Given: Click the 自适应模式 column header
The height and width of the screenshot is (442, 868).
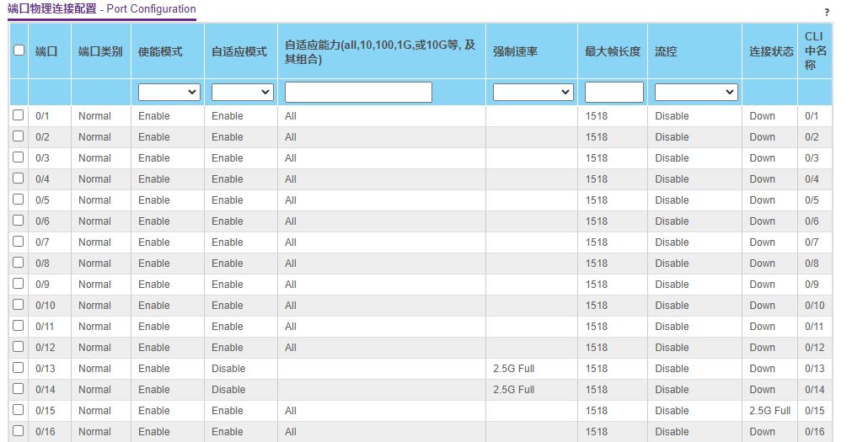Looking at the screenshot, I should point(239,51).
